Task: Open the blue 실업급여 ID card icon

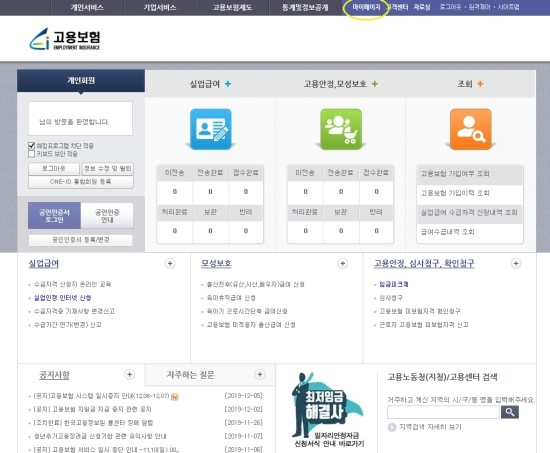Action: (210, 129)
